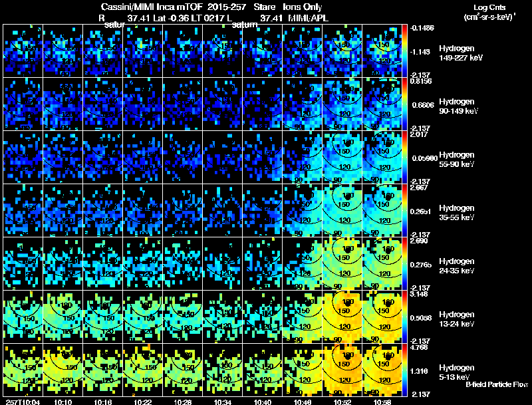Viewport: 532px width, 405px height.
Task: Select the 55-90 keV panel at 10:34
Action: tap(223, 158)
